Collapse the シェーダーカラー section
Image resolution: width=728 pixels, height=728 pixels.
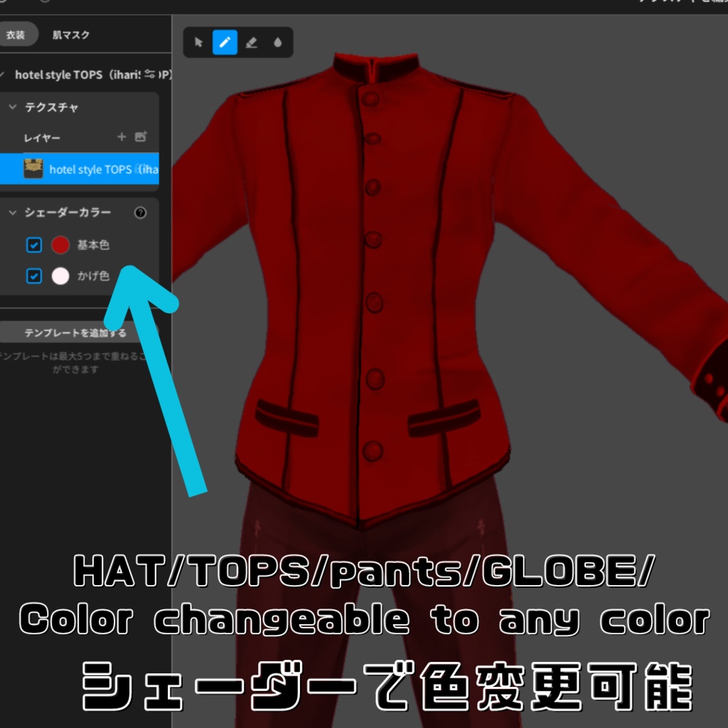point(13,212)
